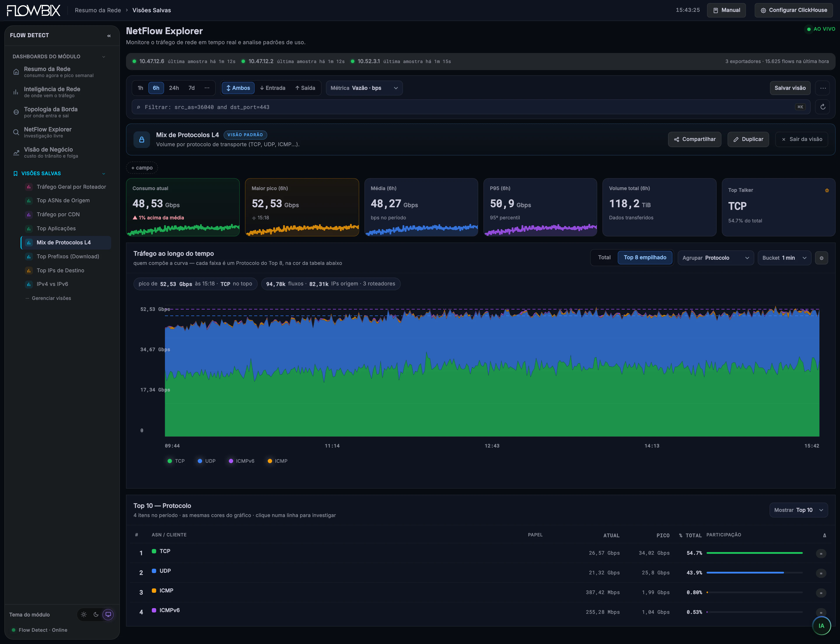
Task: Open the Agrupar Protocolo dropdown
Action: pyautogui.click(x=716, y=258)
